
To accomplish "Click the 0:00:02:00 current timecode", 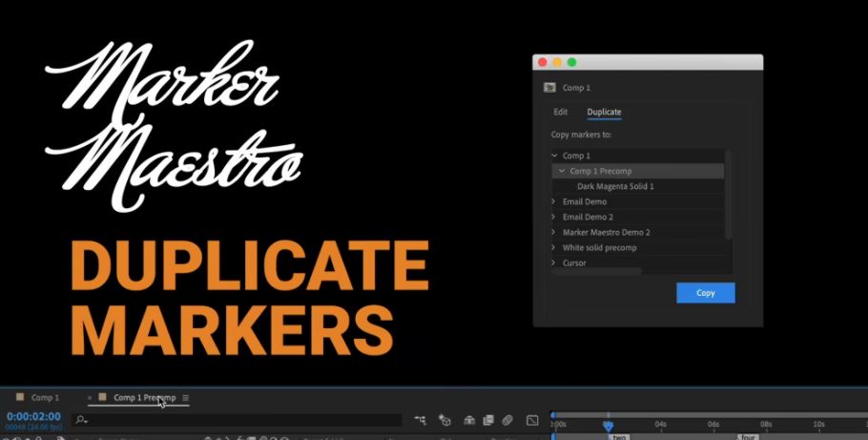I will pyautogui.click(x=33, y=416).
